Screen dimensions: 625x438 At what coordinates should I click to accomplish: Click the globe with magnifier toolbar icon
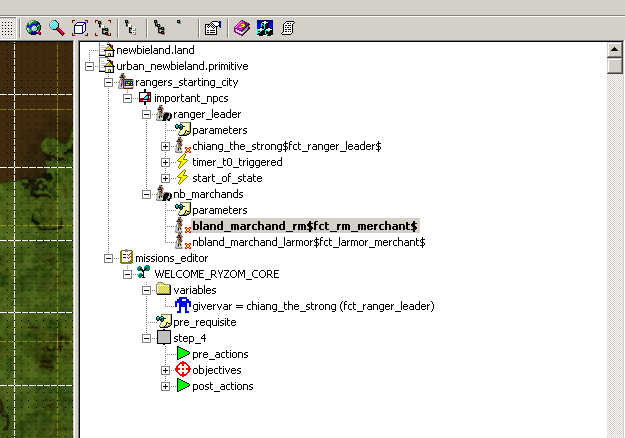point(34,28)
